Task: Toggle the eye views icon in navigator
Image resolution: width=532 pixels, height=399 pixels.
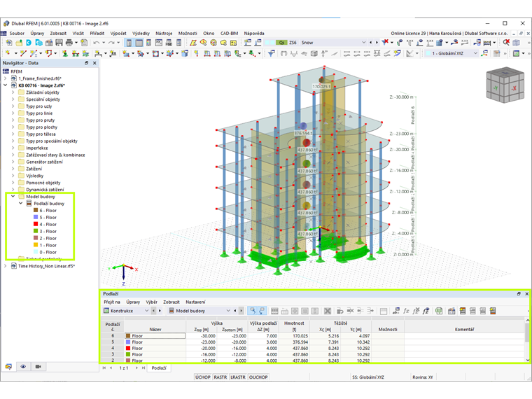Action: tap(23, 366)
